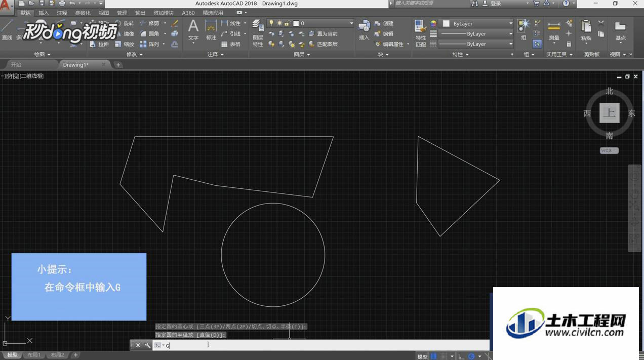
Task: Click the shopping cart Autodesk store icon
Action: [x=536, y=3]
